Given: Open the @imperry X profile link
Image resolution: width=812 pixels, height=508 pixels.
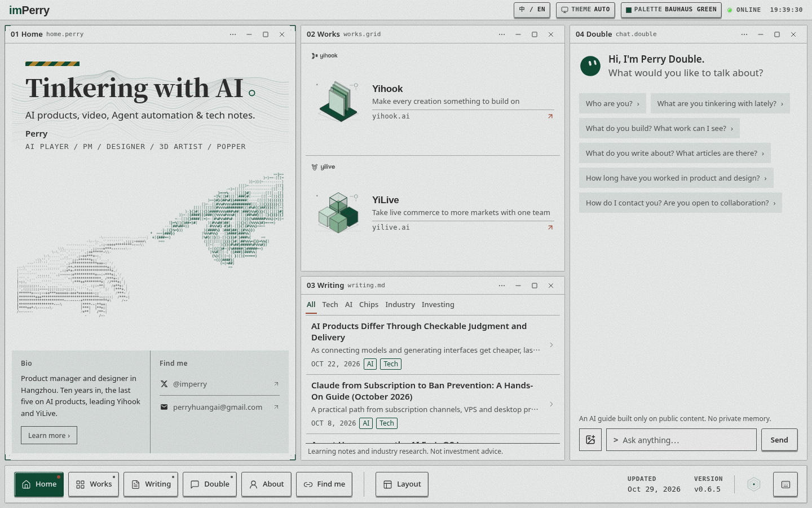Looking at the screenshot, I should tap(219, 384).
